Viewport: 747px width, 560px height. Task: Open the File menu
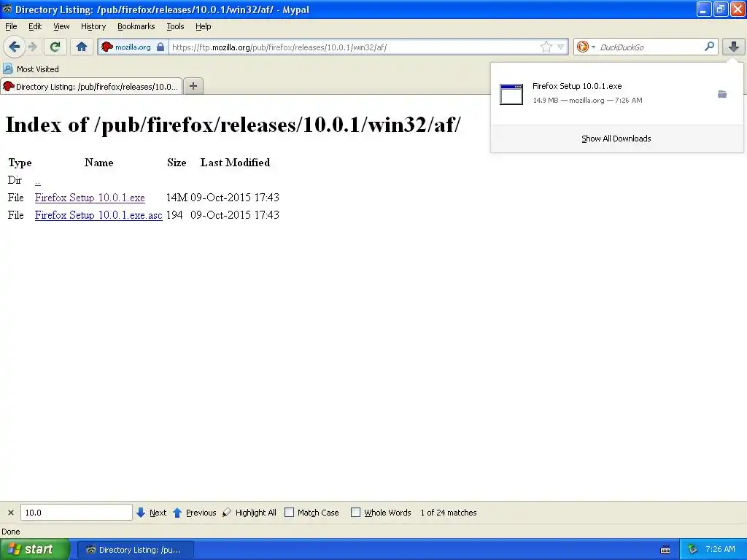pyautogui.click(x=11, y=26)
